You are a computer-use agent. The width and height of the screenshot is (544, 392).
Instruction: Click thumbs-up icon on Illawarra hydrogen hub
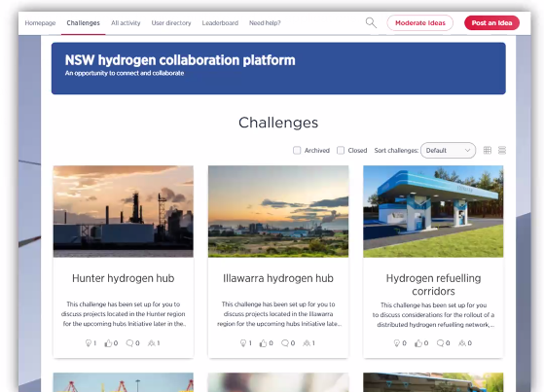[x=264, y=343]
